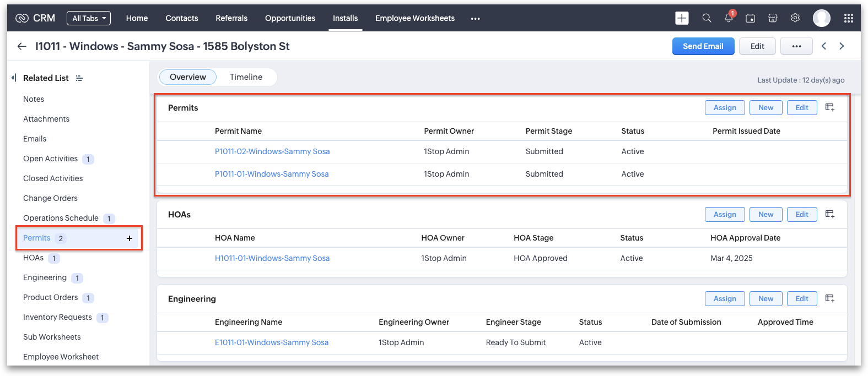Click the Send Email button
The image size is (868, 376).
coord(703,46)
